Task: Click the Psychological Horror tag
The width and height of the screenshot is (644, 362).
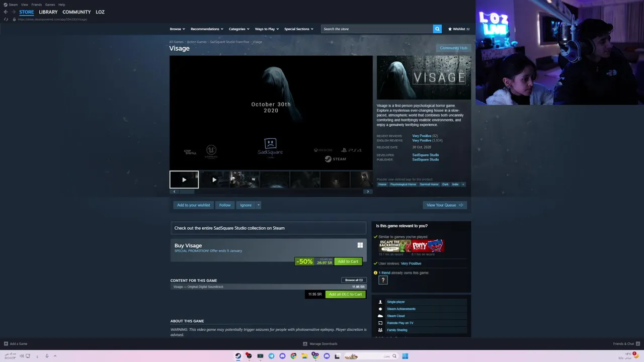Action: coord(403,184)
